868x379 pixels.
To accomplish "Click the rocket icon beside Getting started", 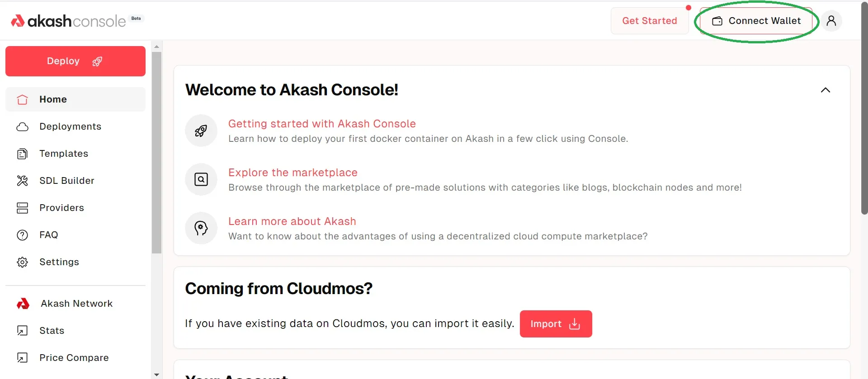I will (x=201, y=131).
